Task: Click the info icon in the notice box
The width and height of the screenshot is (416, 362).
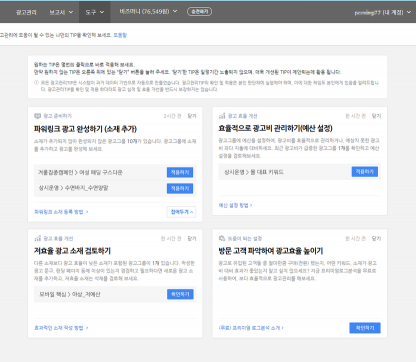Action: [x=36, y=83]
